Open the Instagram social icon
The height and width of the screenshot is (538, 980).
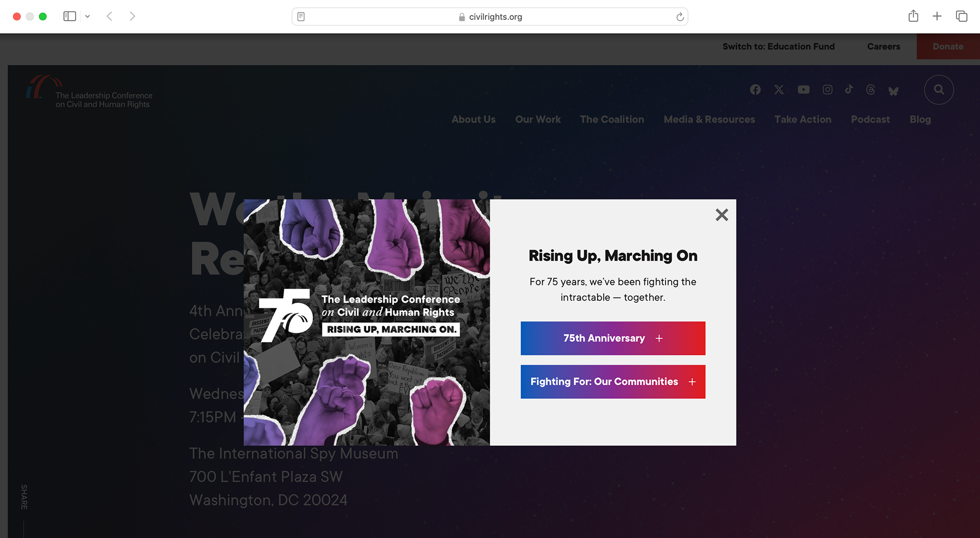(x=827, y=90)
